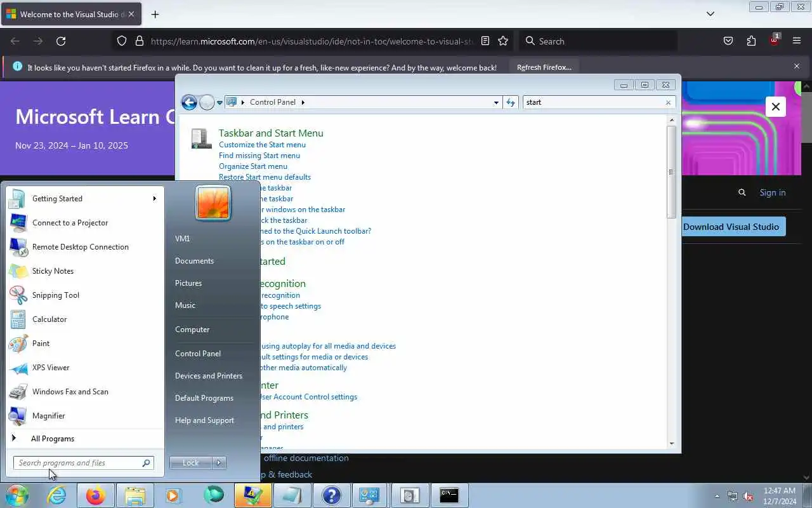Open Control Panel address history dropdown
The width and height of the screenshot is (812, 508).
point(496,102)
